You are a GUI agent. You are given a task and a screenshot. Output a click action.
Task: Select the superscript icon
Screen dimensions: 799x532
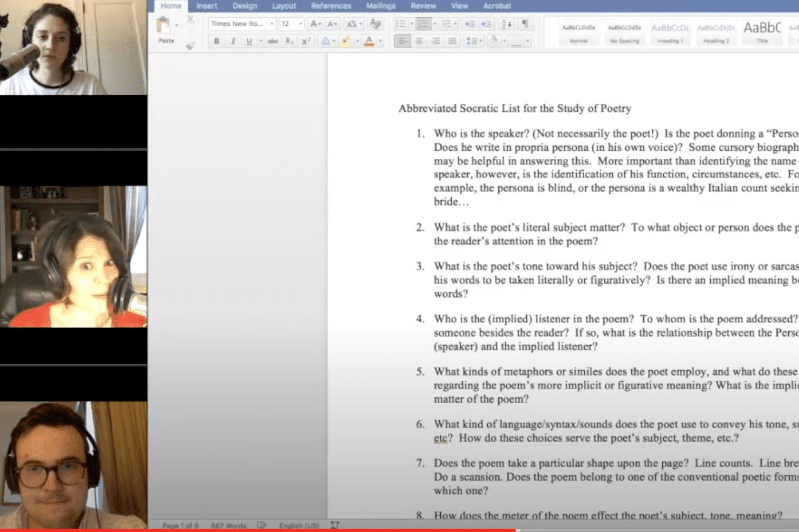pyautogui.click(x=306, y=41)
